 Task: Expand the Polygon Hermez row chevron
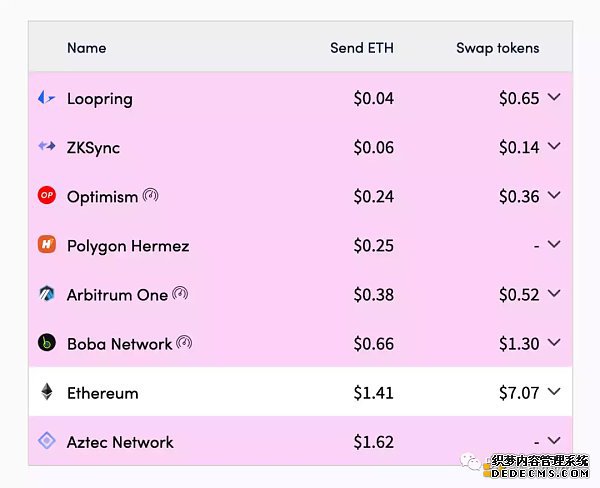click(554, 244)
